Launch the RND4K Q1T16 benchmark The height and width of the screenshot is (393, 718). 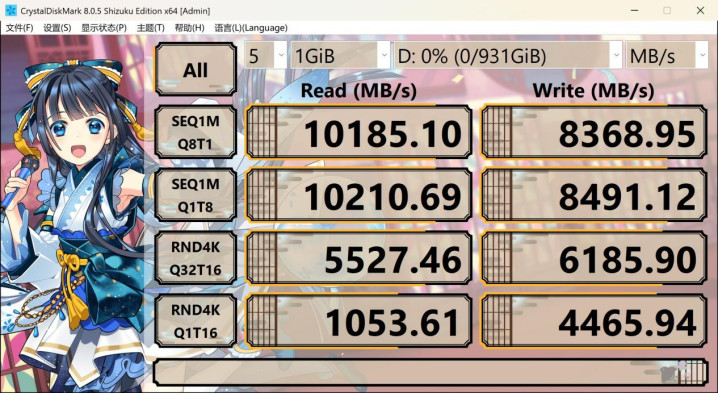[196, 321]
